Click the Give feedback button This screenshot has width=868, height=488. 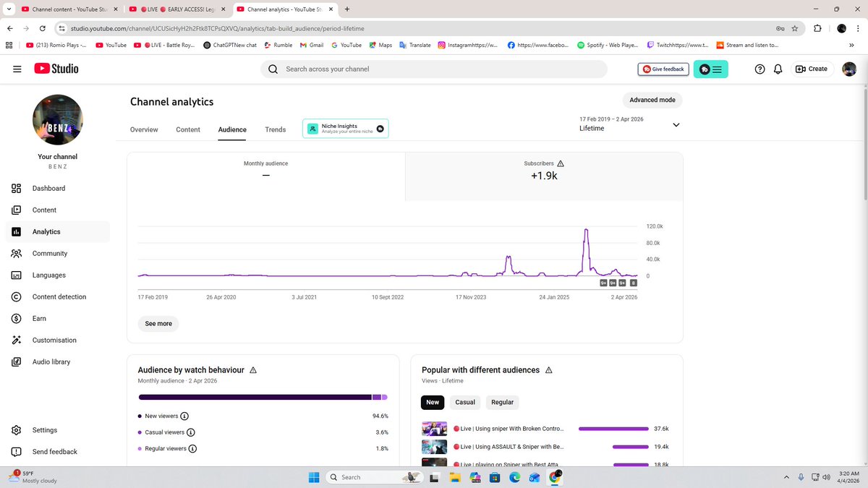pos(663,69)
